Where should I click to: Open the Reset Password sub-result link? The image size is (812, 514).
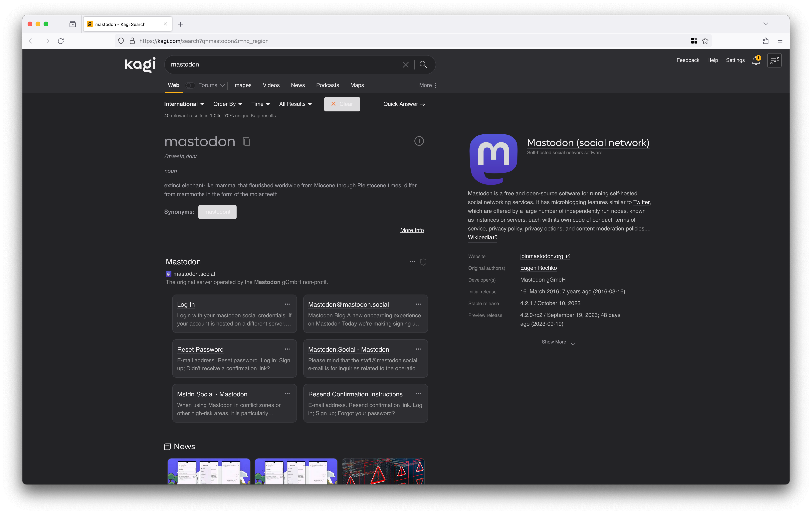[200, 349]
